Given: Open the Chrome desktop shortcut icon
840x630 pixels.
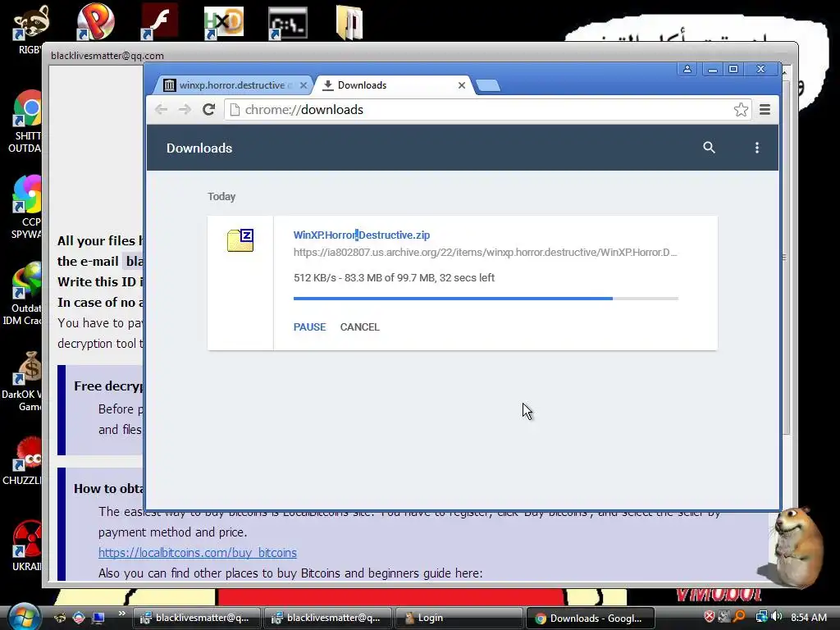Looking at the screenshot, I should coord(28,108).
